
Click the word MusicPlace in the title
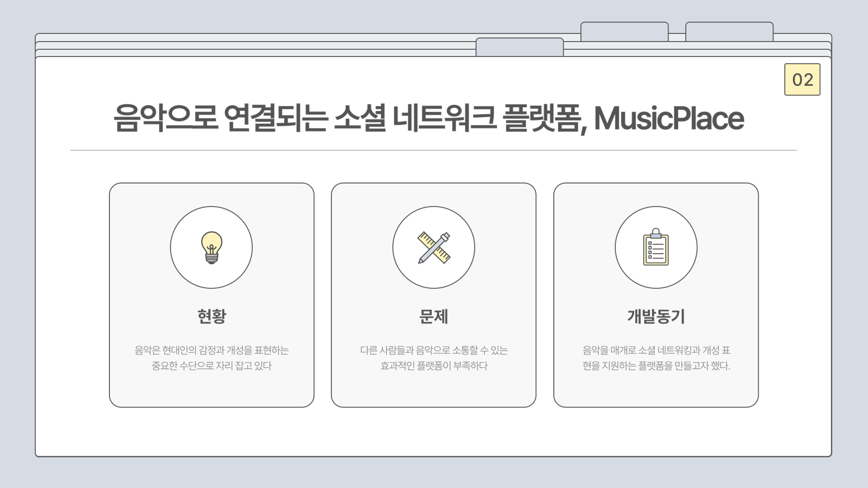pos(669,118)
